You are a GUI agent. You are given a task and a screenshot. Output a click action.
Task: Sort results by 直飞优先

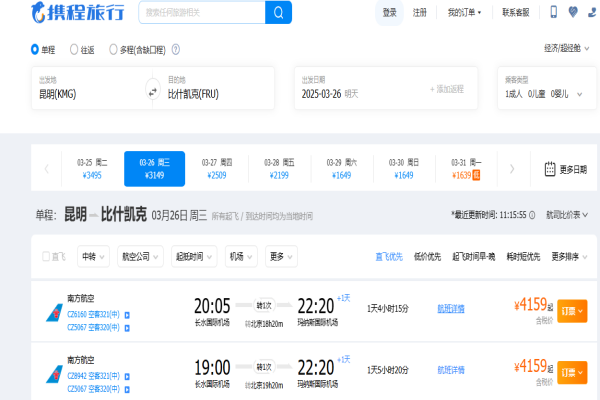click(389, 256)
